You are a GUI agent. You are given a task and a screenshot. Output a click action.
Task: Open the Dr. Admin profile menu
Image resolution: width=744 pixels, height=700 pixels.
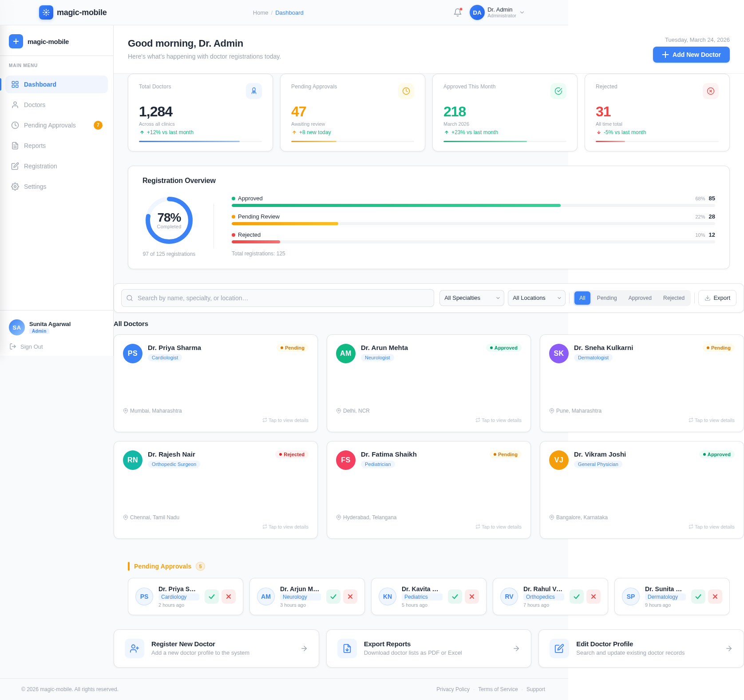tap(497, 12)
